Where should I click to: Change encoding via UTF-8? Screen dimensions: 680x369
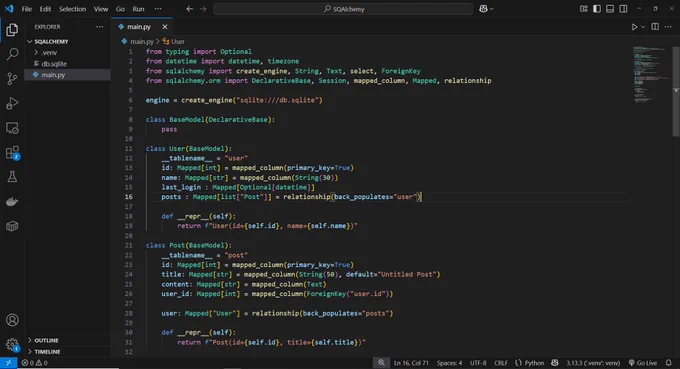click(478, 363)
